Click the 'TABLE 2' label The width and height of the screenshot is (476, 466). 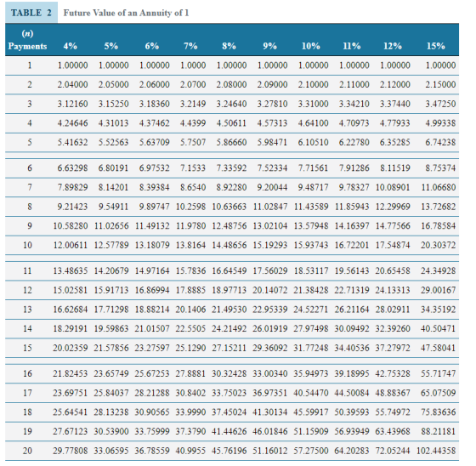point(31,13)
